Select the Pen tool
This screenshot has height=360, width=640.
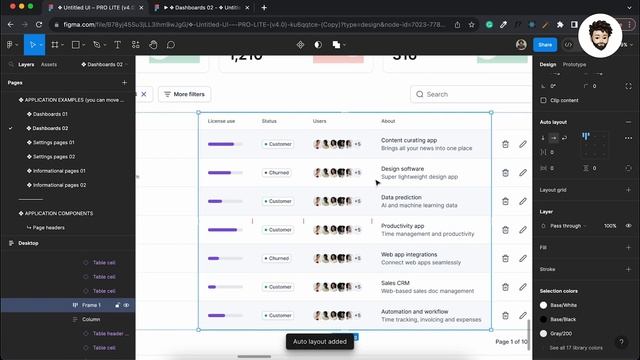pyautogui.click(x=97, y=45)
